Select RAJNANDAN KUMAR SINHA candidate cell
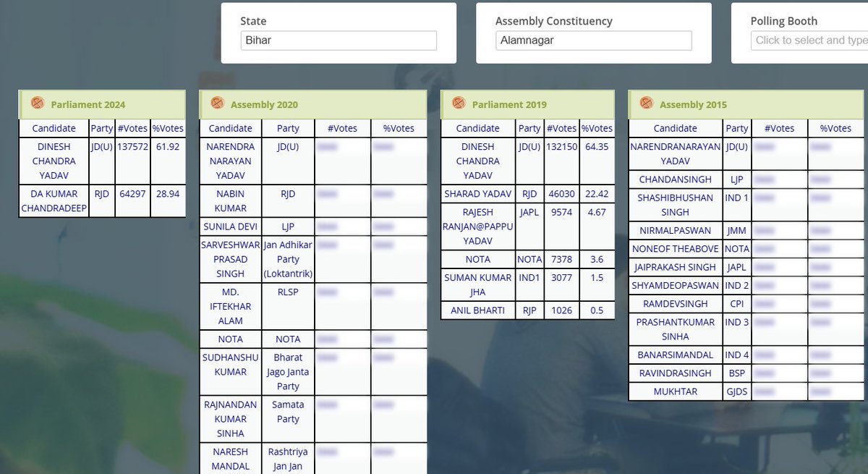This screenshot has width=868, height=474. point(231,419)
